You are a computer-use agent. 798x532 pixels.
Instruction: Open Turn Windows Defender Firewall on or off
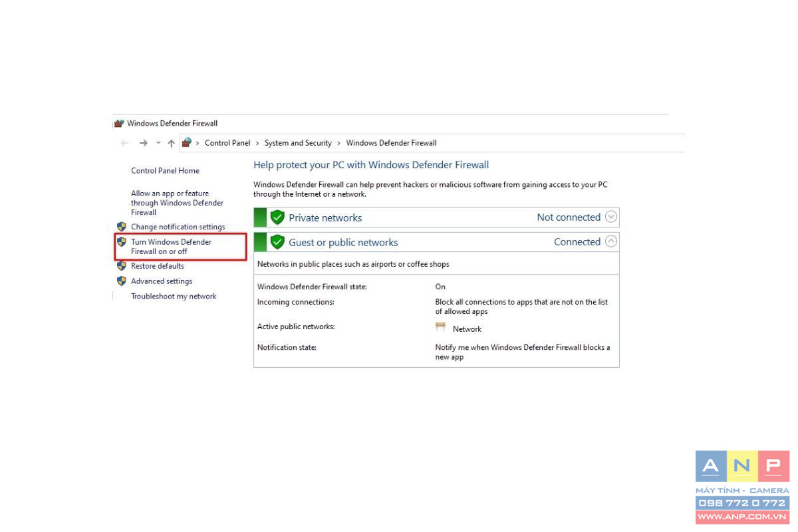171,247
